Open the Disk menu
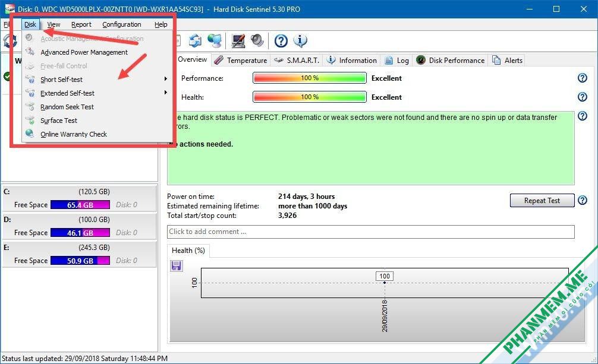The image size is (598, 364). pyautogui.click(x=30, y=24)
